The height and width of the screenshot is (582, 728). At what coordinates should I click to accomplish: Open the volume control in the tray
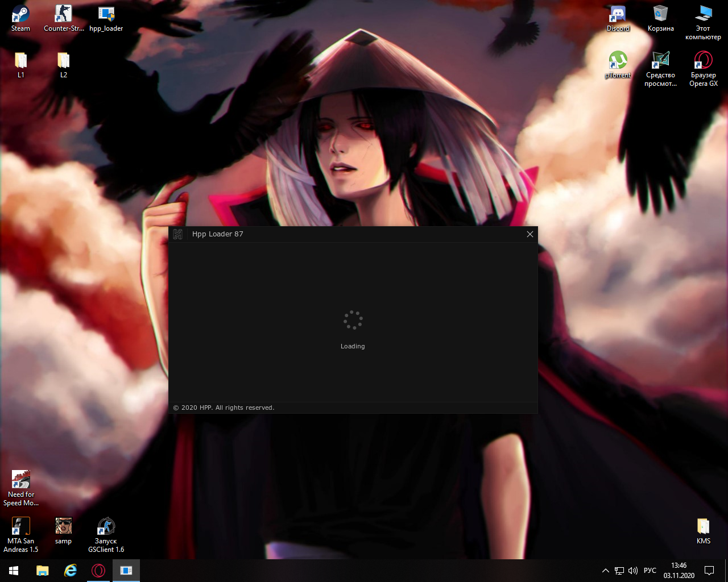pyautogui.click(x=633, y=570)
